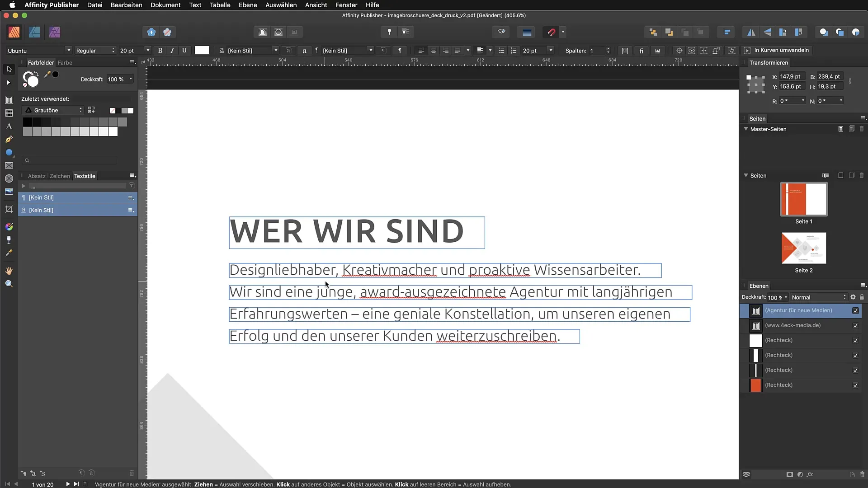
Task: Pick the black swatch in Grautöne palette
Action: tap(27, 122)
